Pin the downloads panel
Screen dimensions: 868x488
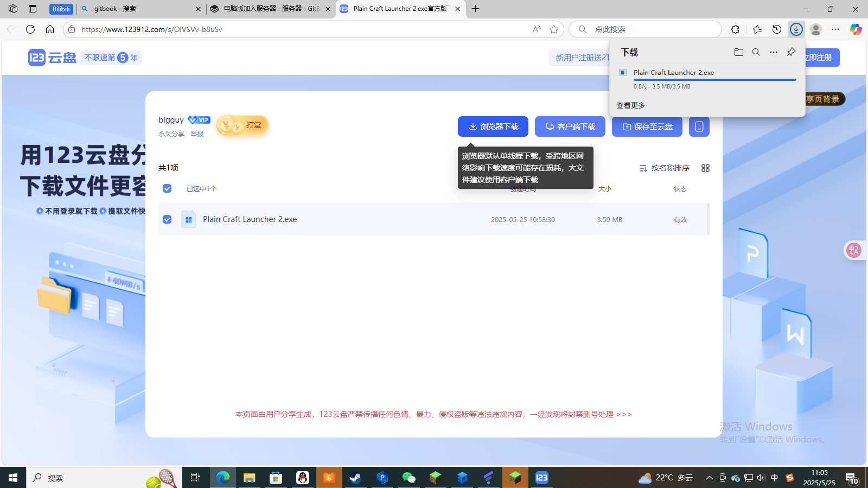point(791,52)
